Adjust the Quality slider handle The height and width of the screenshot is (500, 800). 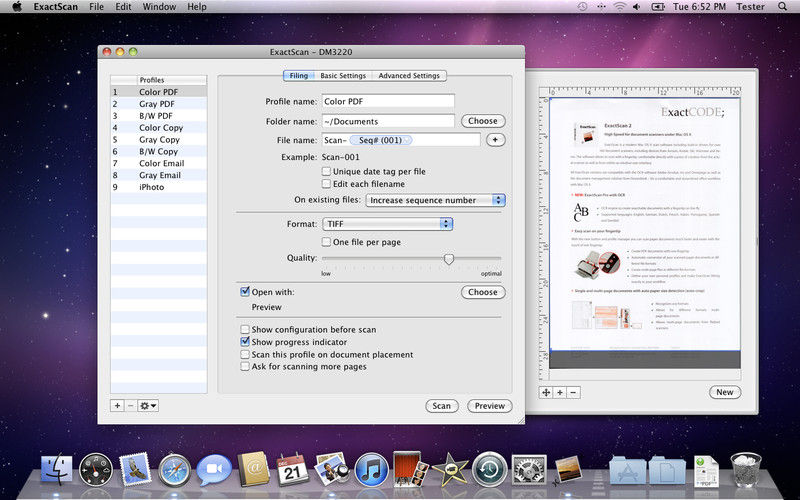[x=448, y=259]
